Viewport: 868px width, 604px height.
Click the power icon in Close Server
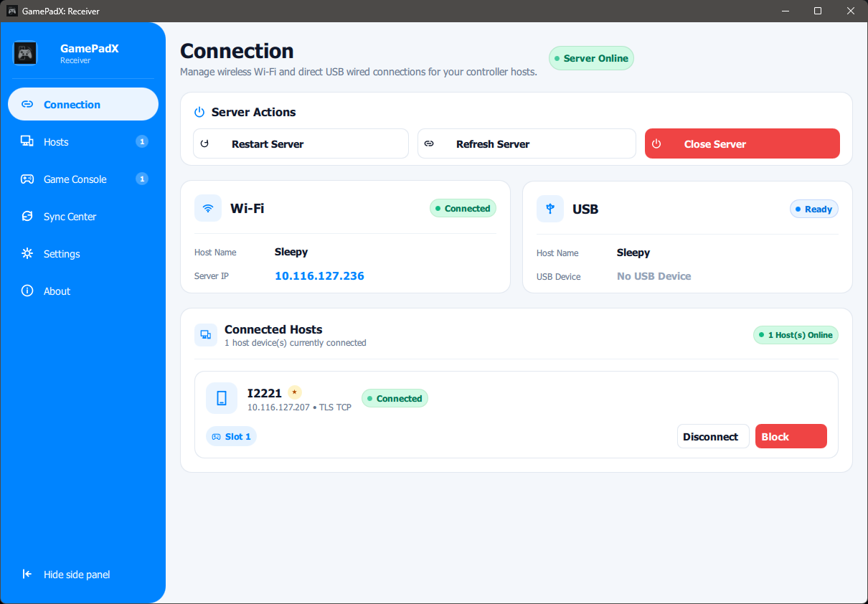pyautogui.click(x=656, y=143)
